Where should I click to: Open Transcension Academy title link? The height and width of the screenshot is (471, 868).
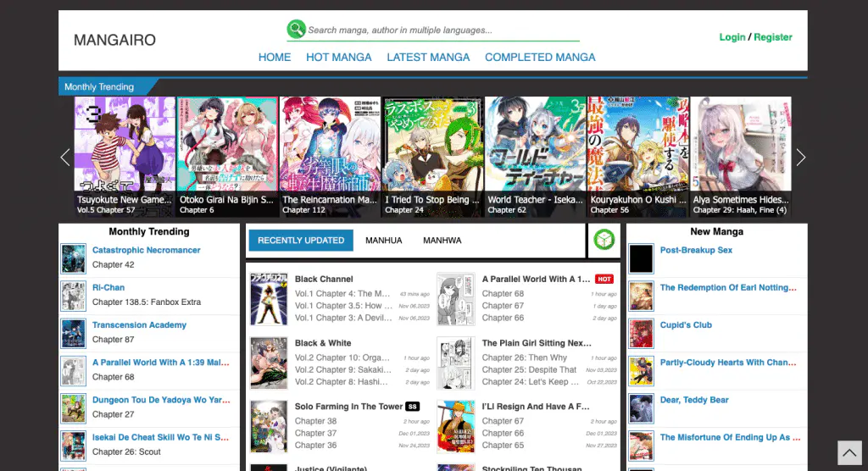pos(139,325)
